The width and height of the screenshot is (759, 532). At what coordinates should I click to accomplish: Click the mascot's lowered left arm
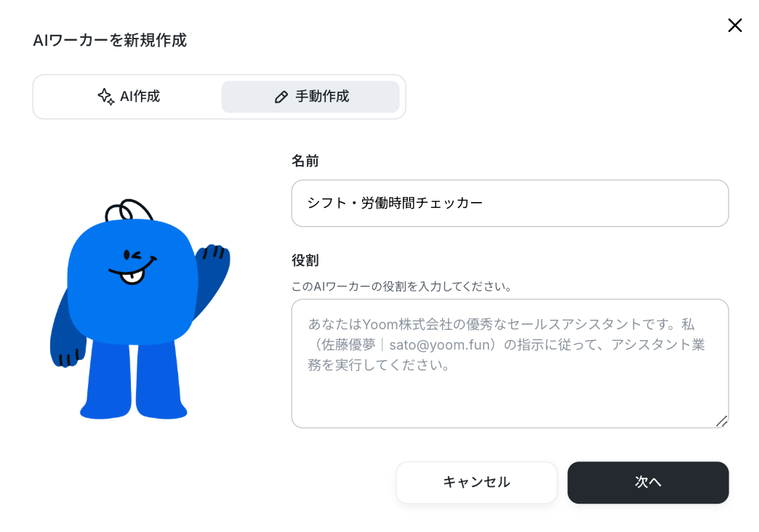point(66,334)
